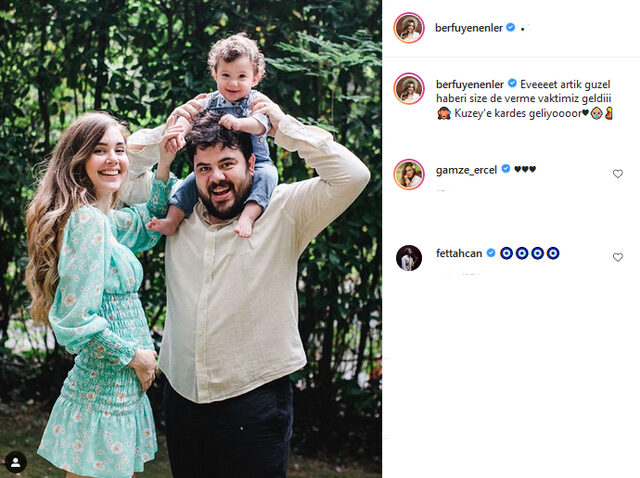Open gamze_ercel's profile avatar

[409, 174]
